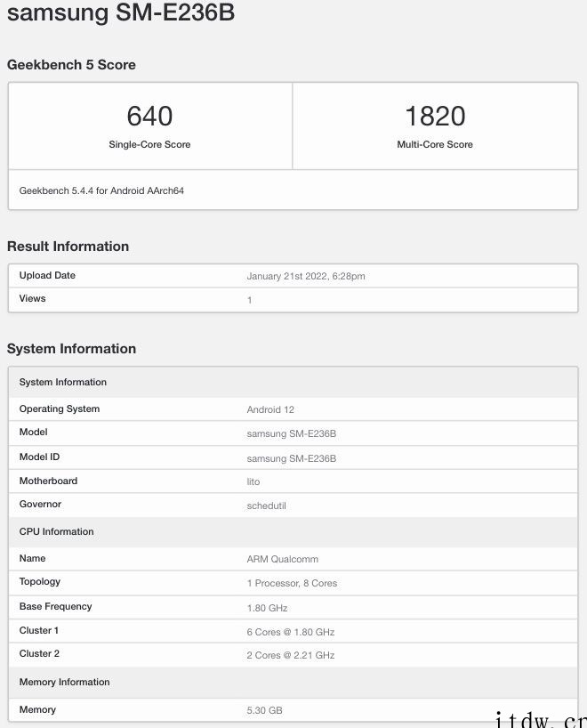Viewport: 587px width, 728px height.
Task: Click the single-core score value 640
Action: tap(150, 116)
